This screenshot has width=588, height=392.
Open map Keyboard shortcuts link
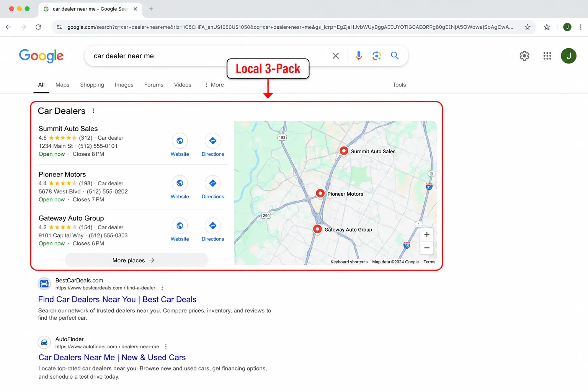(349, 262)
